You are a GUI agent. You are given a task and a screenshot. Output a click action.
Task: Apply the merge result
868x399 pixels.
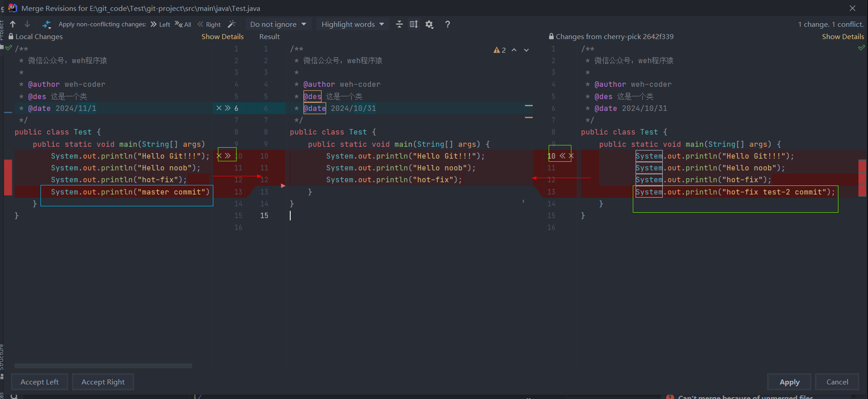coord(789,382)
